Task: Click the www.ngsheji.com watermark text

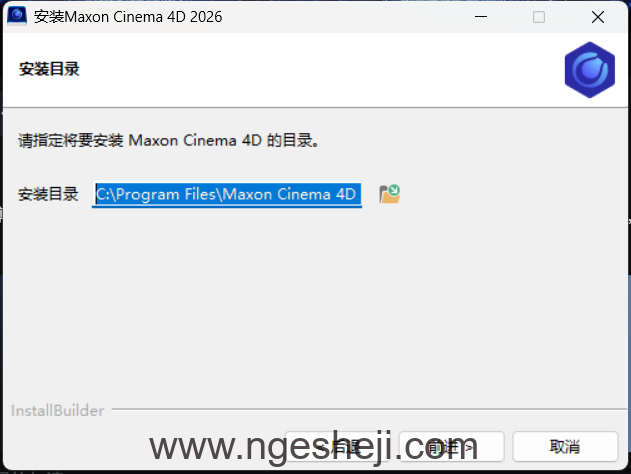Action: click(313, 447)
